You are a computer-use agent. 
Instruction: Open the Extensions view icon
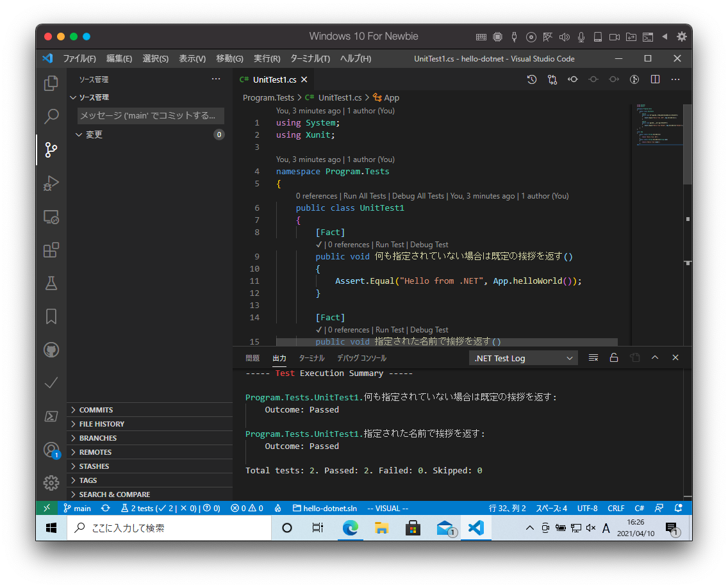51,250
